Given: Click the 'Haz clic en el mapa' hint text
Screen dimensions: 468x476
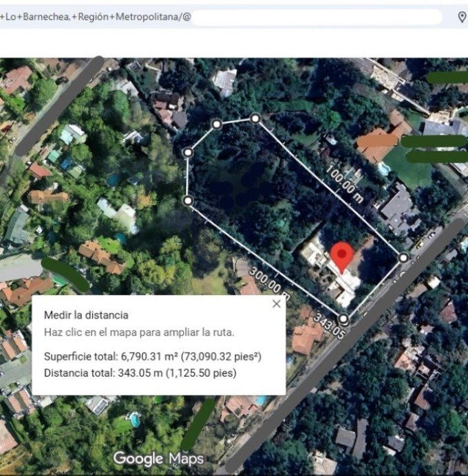Looking at the screenshot, I should point(139,332).
